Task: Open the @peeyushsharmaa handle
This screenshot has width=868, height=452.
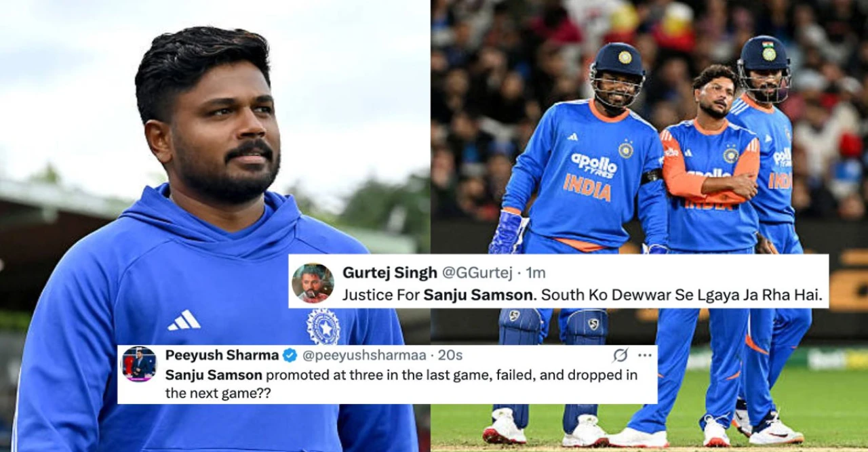Action: [363, 355]
